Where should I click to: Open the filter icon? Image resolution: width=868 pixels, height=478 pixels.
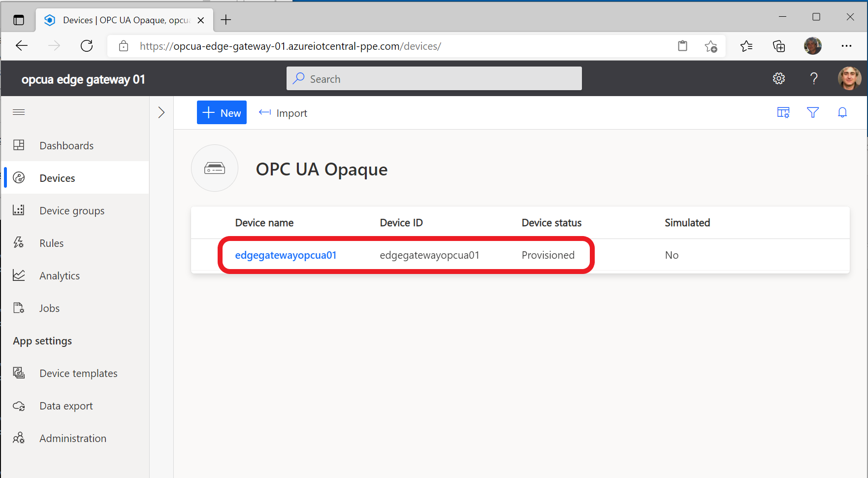coord(813,112)
